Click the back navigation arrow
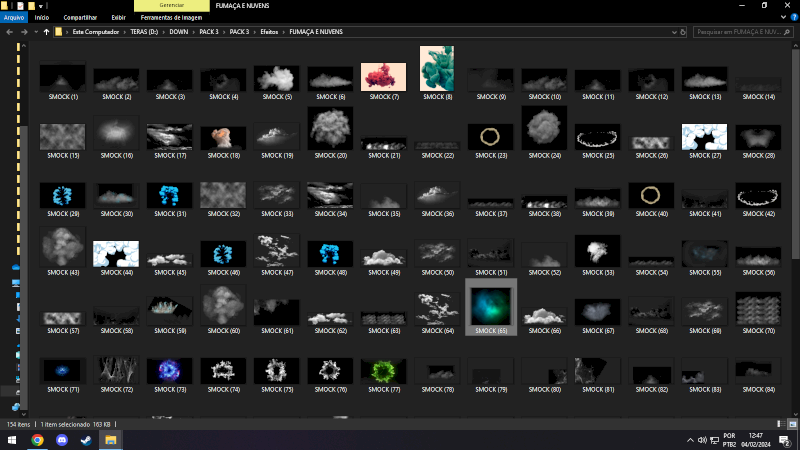This screenshot has height=450, width=800. (x=9, y=32)
